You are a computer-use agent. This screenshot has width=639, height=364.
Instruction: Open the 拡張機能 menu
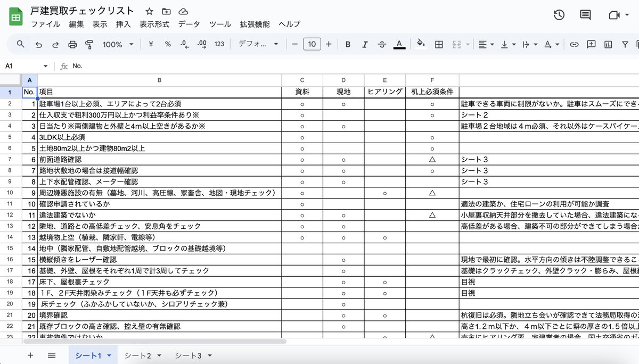255,24
